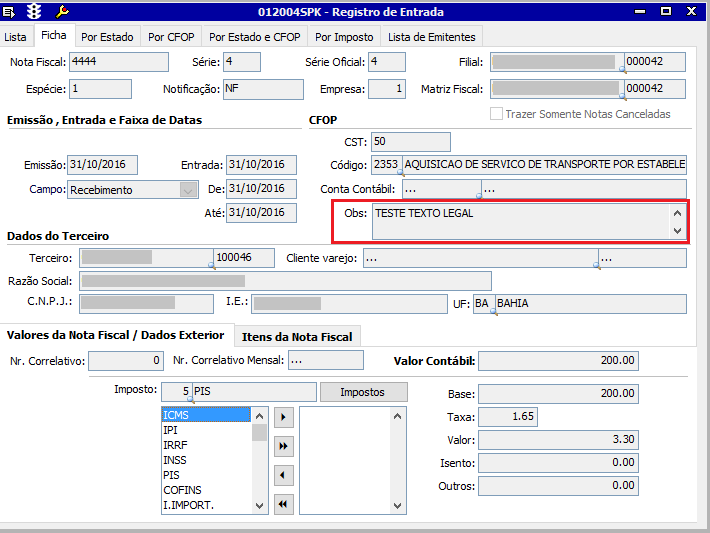Open Matriz Fiscal lookup magnifier icon

pyautogui.click(x=623, y=96)
